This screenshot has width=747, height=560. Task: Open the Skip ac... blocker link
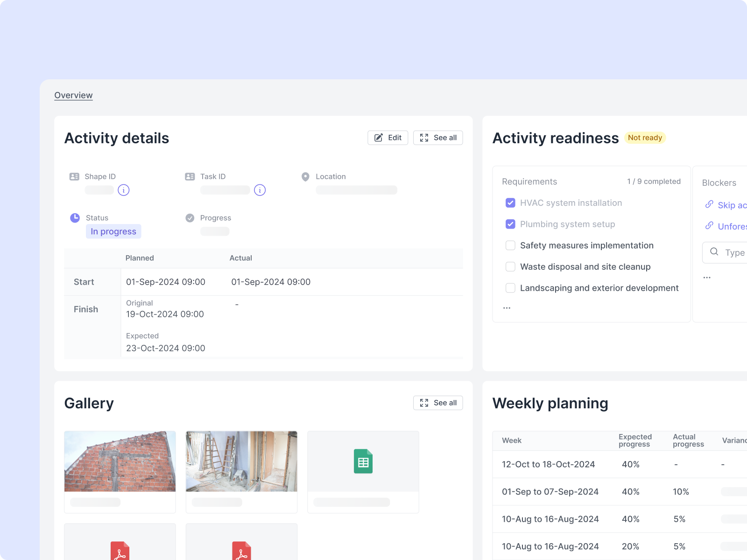[x=732, y=205]
